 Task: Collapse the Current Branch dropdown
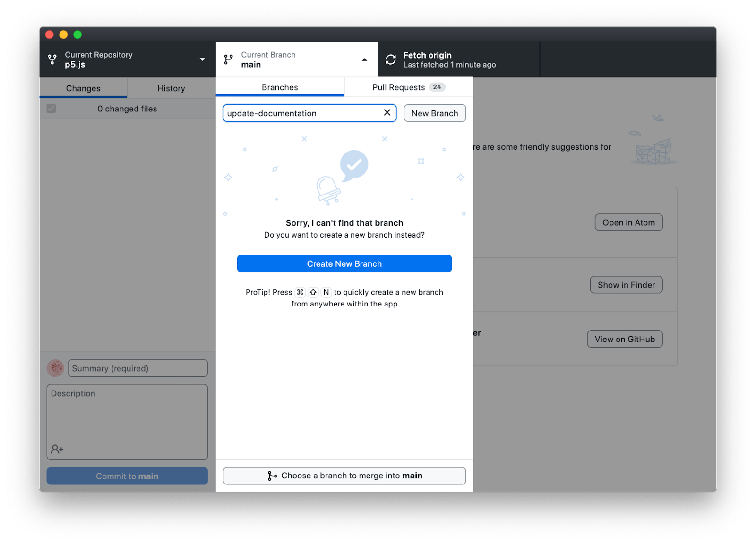click(x=364, y=60)
